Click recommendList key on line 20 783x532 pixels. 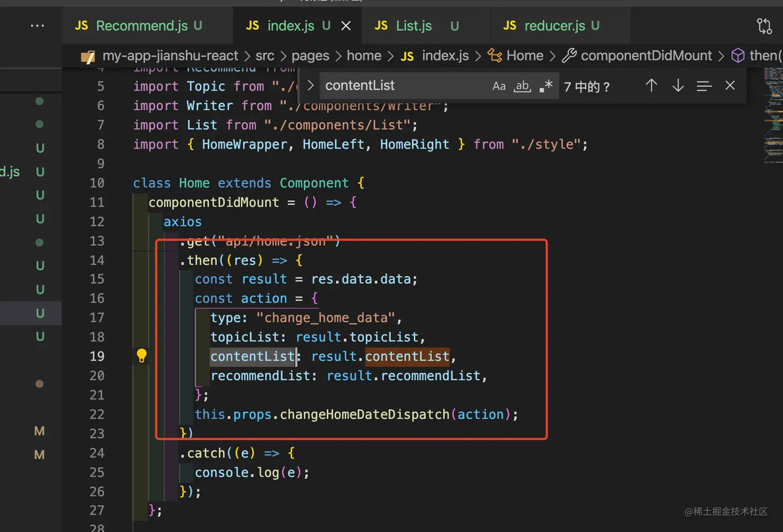pos(260,376)
